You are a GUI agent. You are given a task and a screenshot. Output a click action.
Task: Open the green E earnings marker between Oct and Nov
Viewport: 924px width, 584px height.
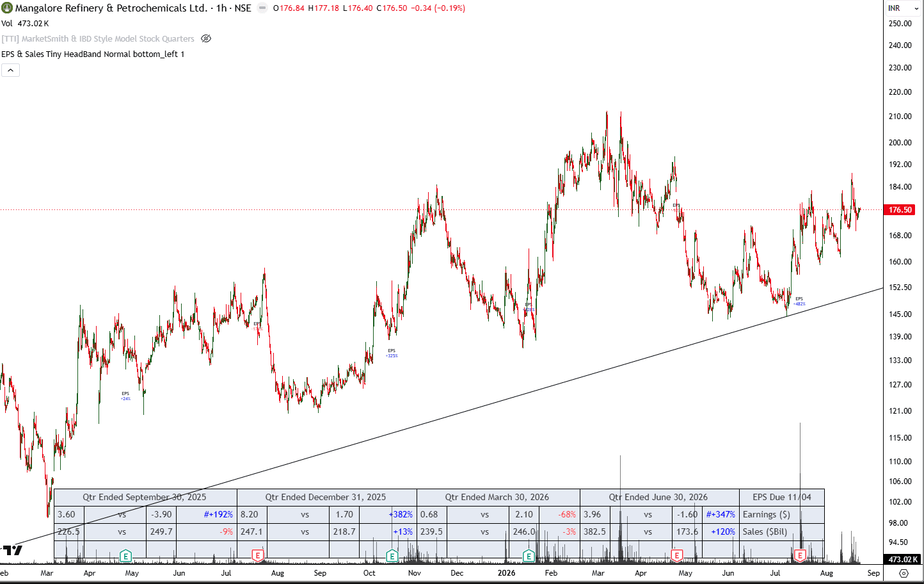tap(392, 556)
